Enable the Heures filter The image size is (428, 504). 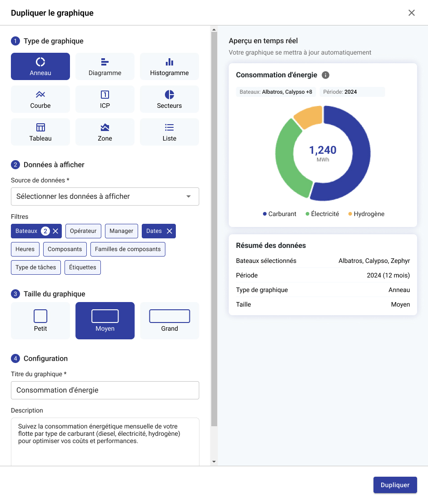tap(25, 249)
